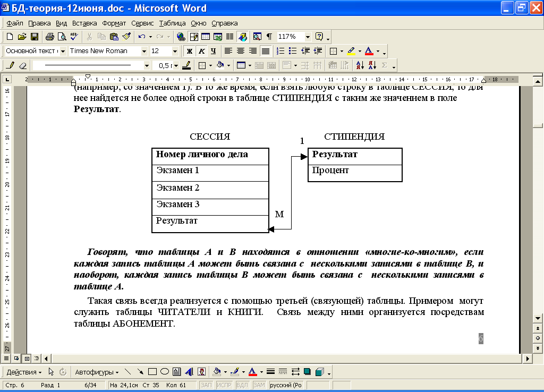The width and height of the screenshot is (544, 392).
Task: Create a numbered list
Action: click(x=280, y=51)
